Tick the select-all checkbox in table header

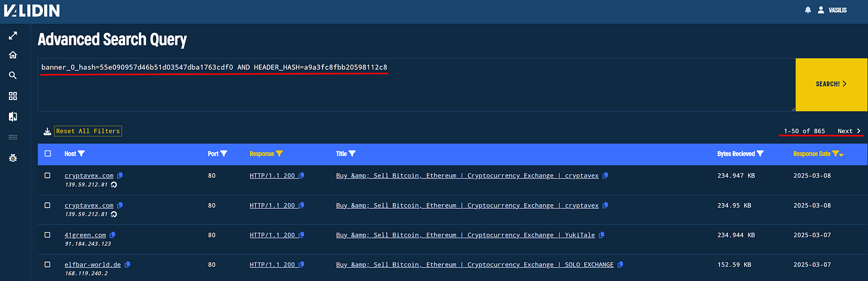tap(48, 154)
